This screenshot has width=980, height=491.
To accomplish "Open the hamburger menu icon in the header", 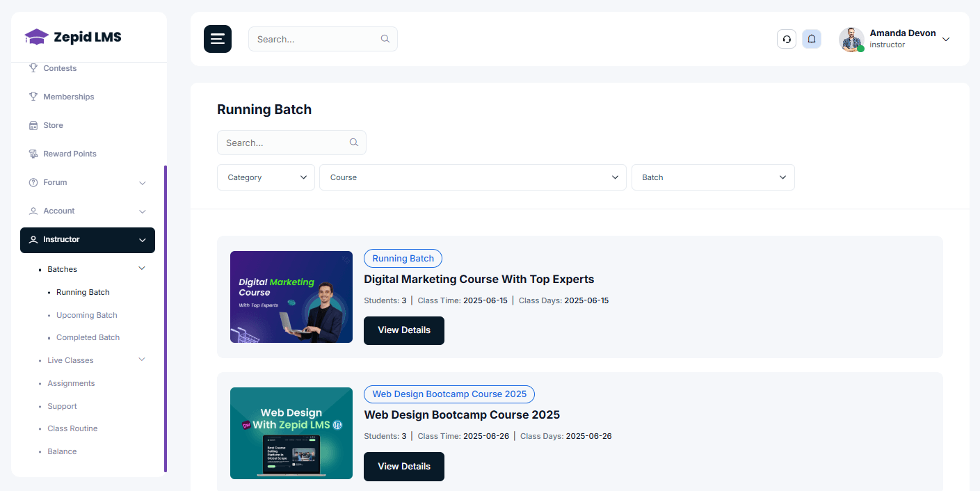I will (x=217, y=39).
